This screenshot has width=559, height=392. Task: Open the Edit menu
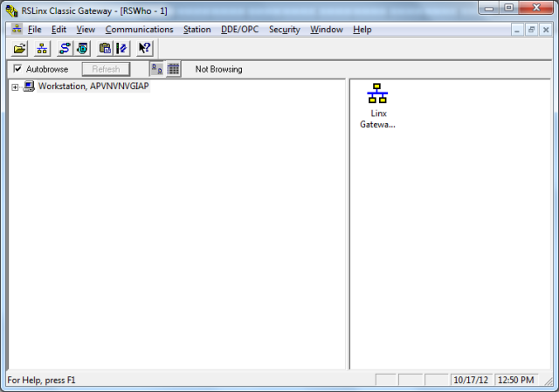[59, 30]
